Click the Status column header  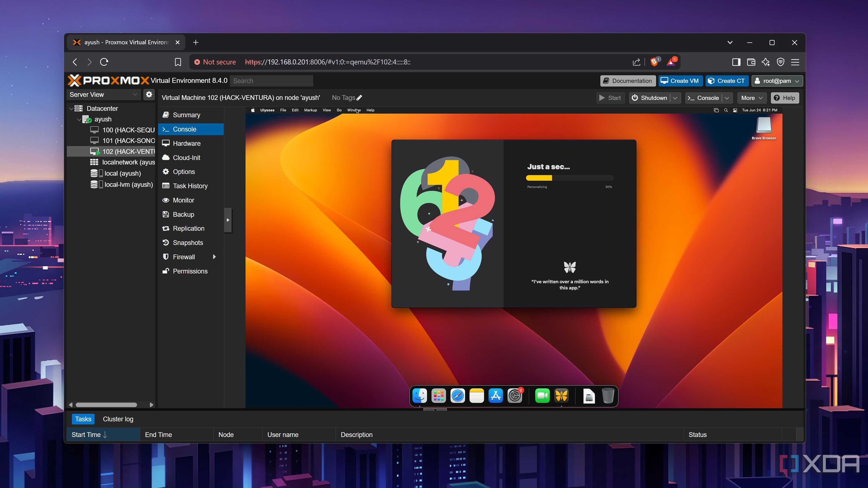click(x=733, y=435)
